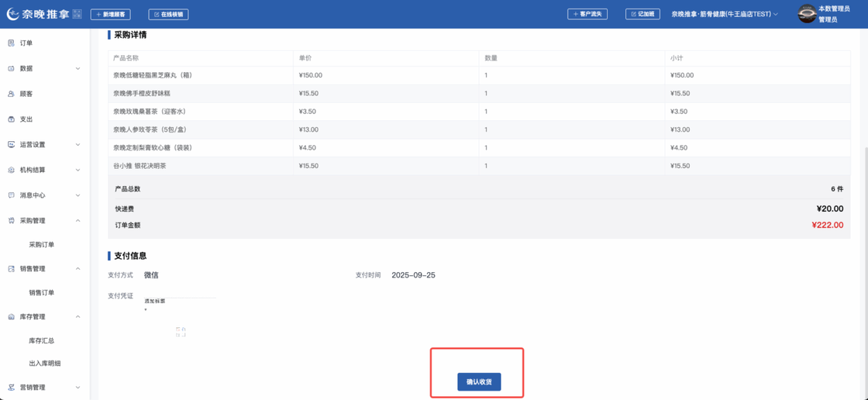Click the 库存管理 warehouse icon
The image size is (868, 400).
click(11, 317)
